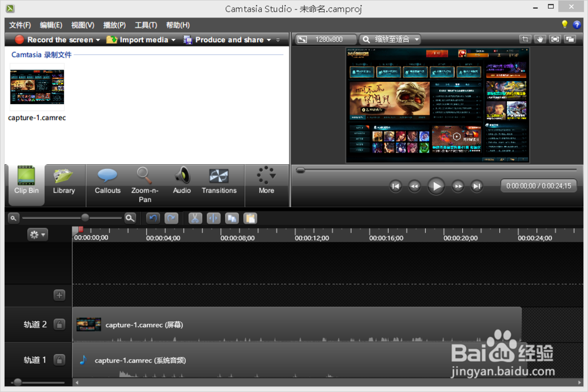The height and width of the screenshot is (392, 588).
Task: Open the 帮助(H) menu
Action: [178, 25]
